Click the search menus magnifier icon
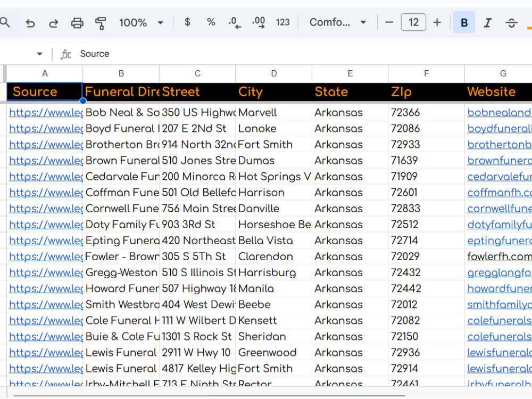This screenshot has width=532, height=399. tap(5, 22)
